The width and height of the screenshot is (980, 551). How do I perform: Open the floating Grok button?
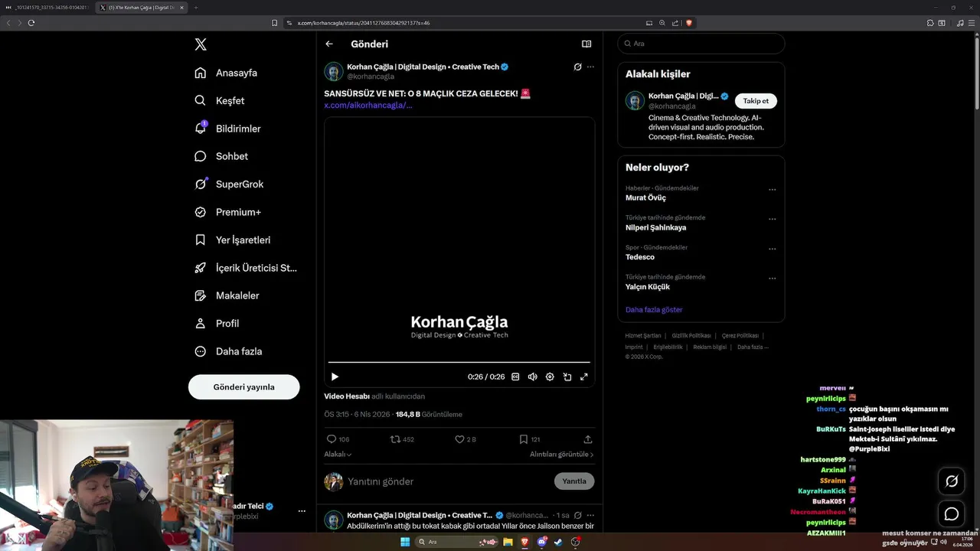click(952, 481)
